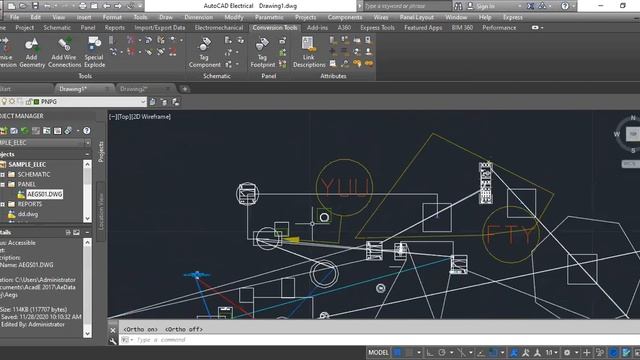This screenshot has width=640, height=360.
Task: Open snap settings dropdown arrow in status bar
Action: [419, 353]
